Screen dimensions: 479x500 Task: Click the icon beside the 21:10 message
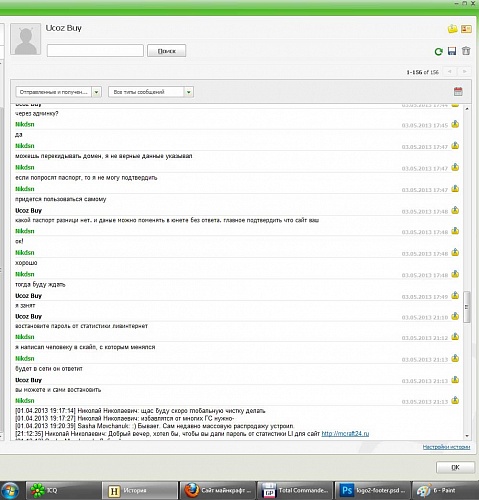[455, 316]
